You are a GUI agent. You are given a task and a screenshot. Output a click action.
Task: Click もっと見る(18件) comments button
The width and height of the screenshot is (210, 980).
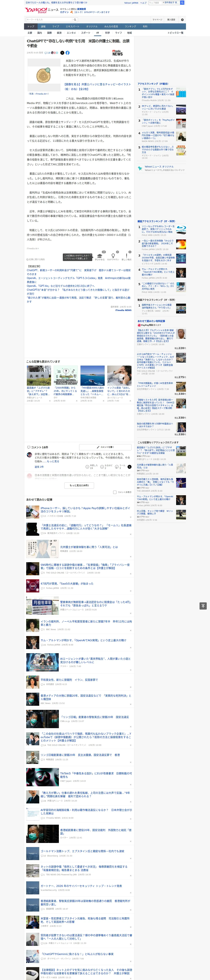point(79,485)
